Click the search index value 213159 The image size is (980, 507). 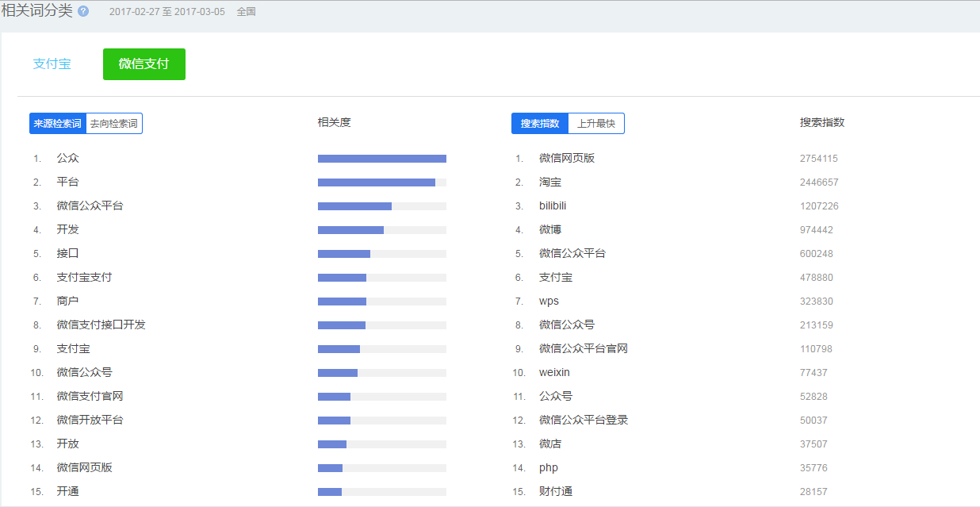(x=817, y=325)
